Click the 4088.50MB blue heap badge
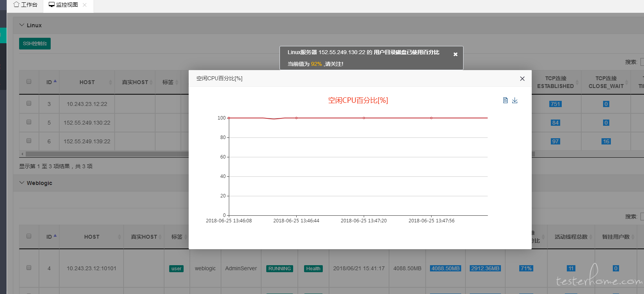Screen dimensions: 644x294 point(446,268)
